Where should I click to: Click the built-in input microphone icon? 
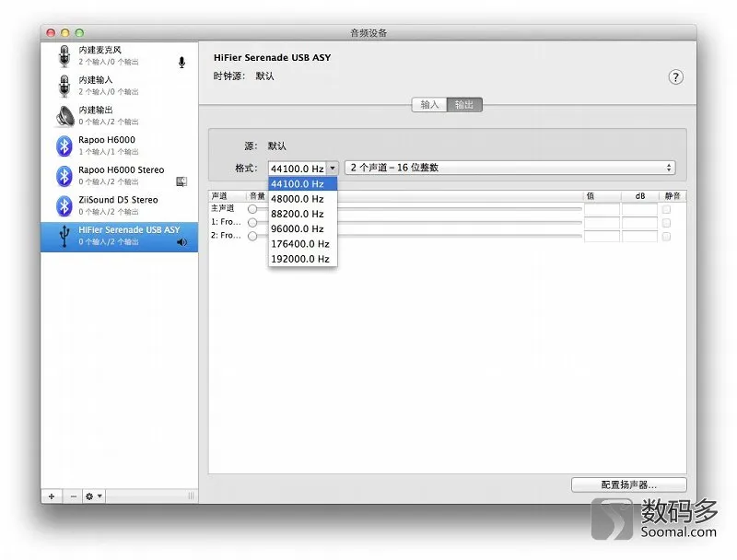coord(64,86)
